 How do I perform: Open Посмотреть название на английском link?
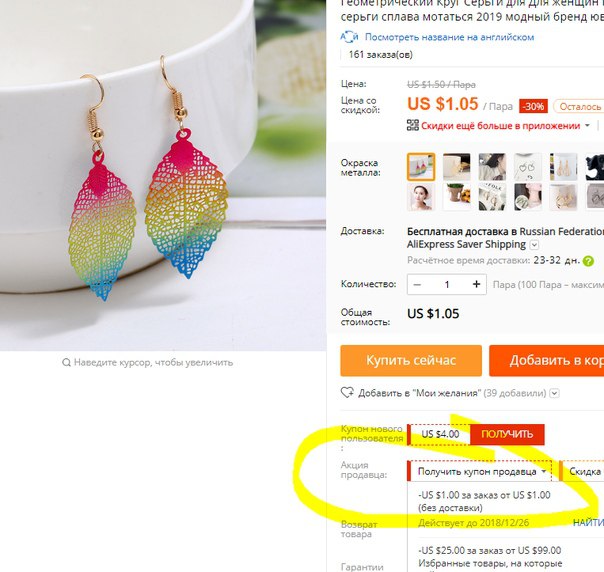449,37
